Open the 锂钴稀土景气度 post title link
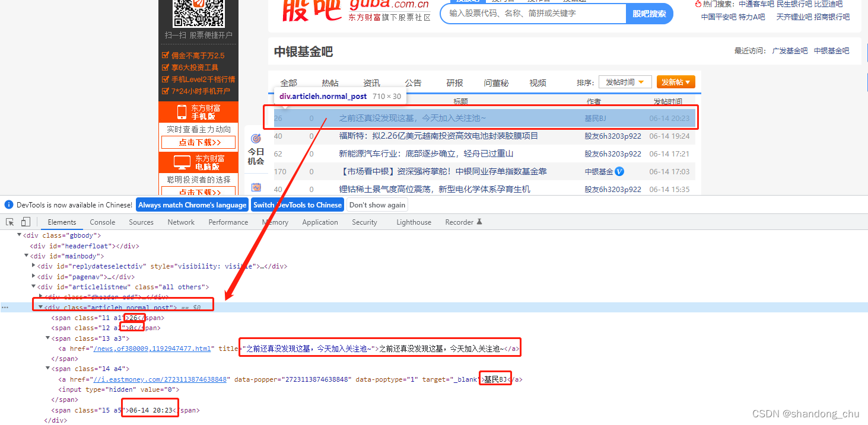This screenshot has width=868, height=425. pos(434,189)
